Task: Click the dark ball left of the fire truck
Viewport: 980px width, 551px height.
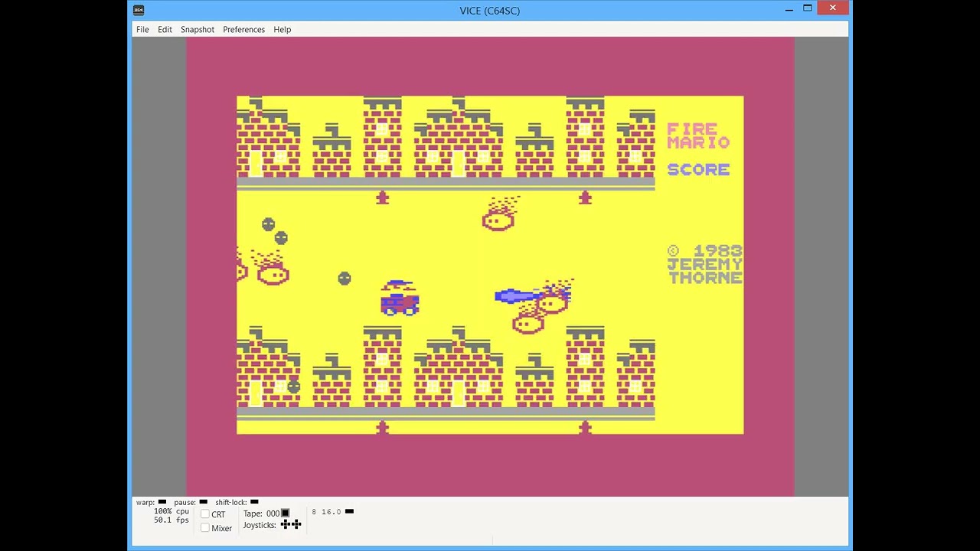Action: (345, 279)
